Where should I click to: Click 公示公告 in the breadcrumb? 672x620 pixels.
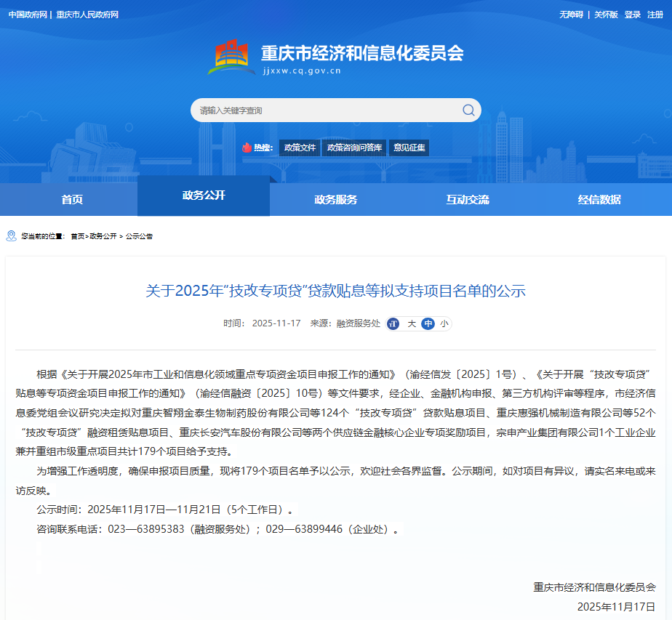point(139,237)
